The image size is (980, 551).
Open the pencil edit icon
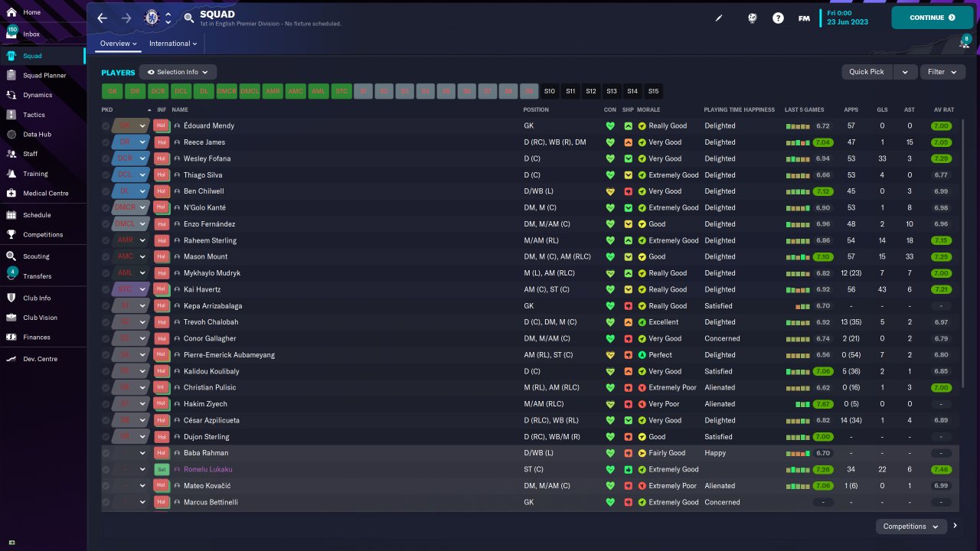tap(719, 18)
